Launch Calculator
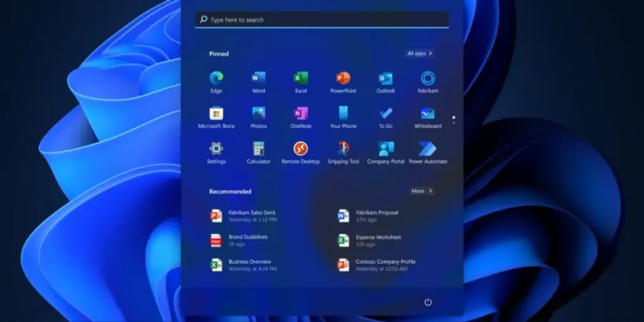Screen dimensions: 644x322 tap(258, 153)
